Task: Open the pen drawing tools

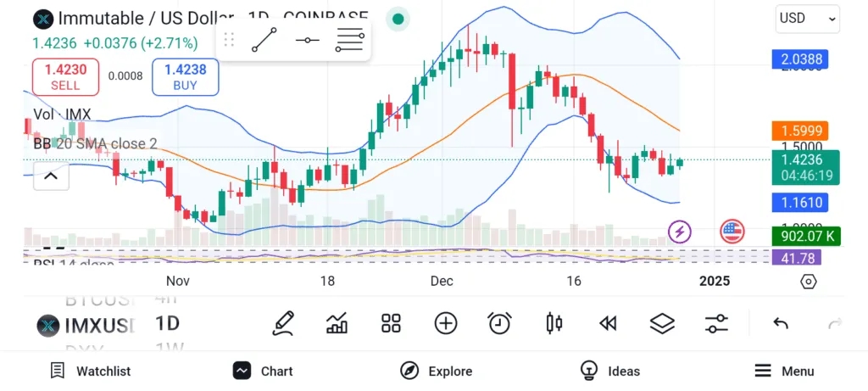Action: coord(284,322)
